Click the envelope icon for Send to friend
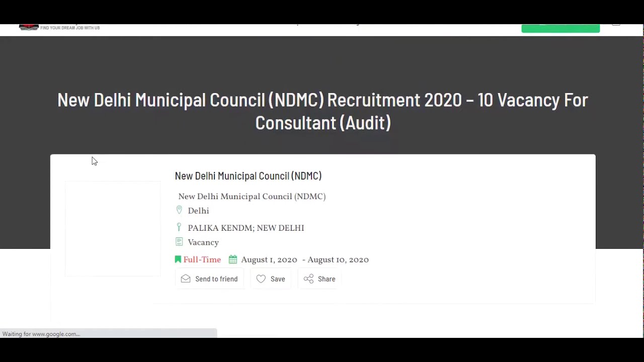The height and width of the screenshot is (362, 644). 186,279
